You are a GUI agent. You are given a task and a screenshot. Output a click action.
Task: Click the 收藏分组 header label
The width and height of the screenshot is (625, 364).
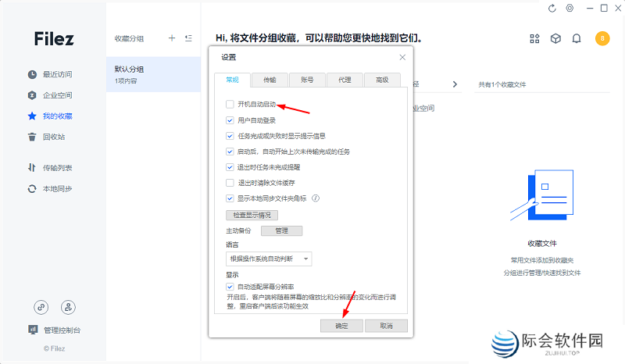pyautogui.click(x=129, y=38)
